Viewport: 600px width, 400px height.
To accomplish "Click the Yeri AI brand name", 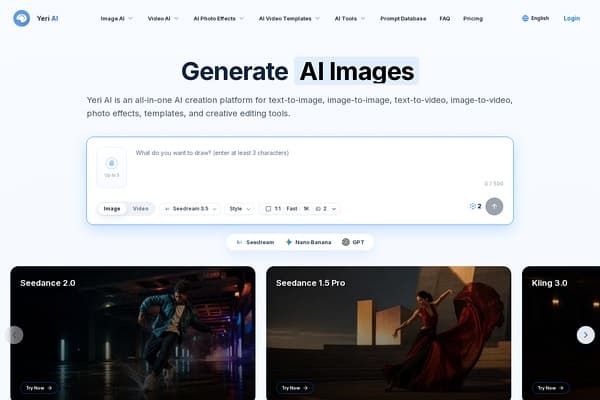I will 47,18.
